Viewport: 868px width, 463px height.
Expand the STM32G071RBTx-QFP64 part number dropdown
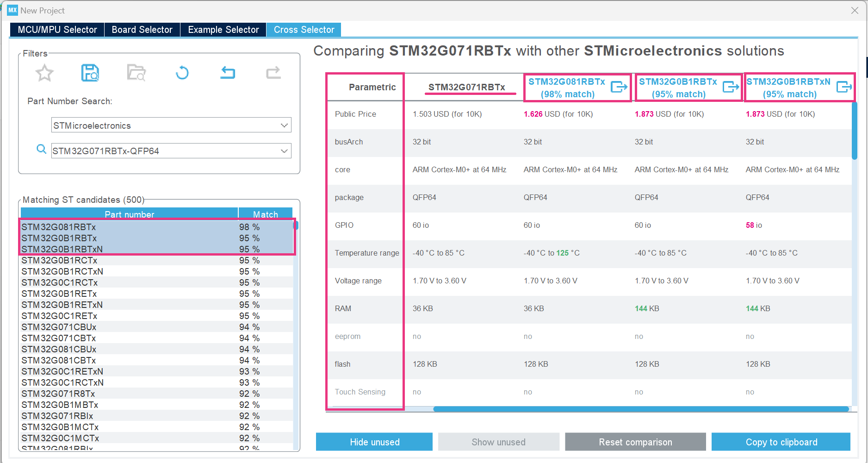[x=284, y=150]
